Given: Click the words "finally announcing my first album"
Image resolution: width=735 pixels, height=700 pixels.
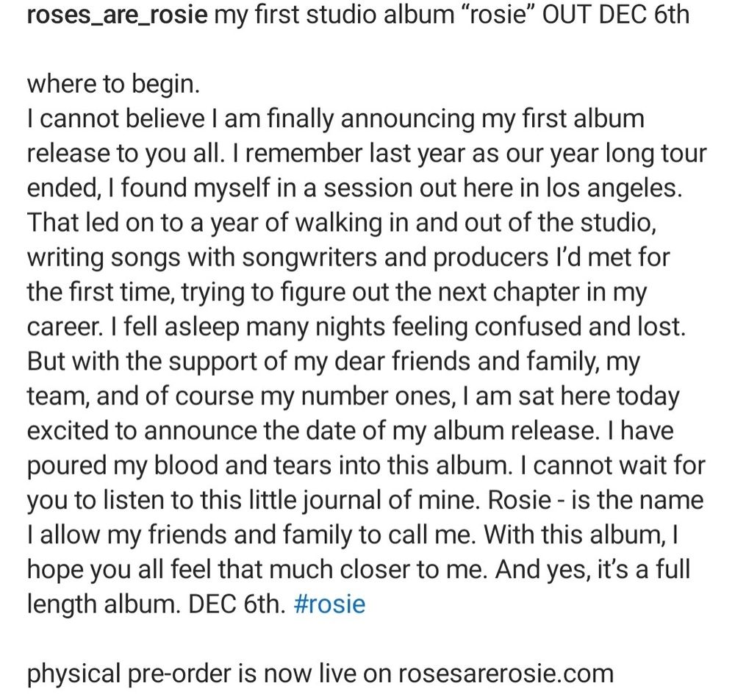Looking at the screenshot, I should (x=455, y=119).
